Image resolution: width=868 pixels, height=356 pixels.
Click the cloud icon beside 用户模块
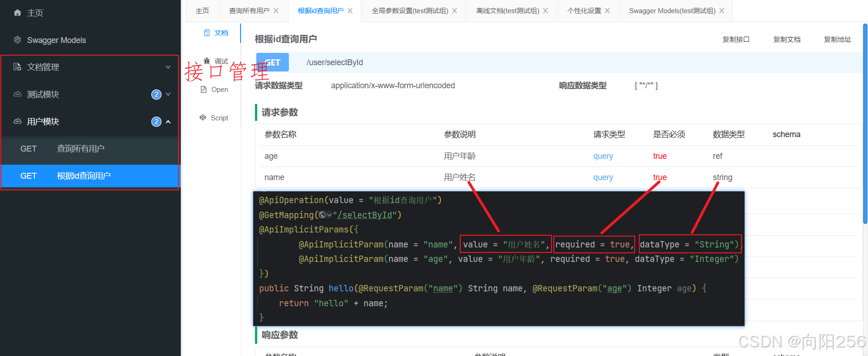(x=17, y=121)
